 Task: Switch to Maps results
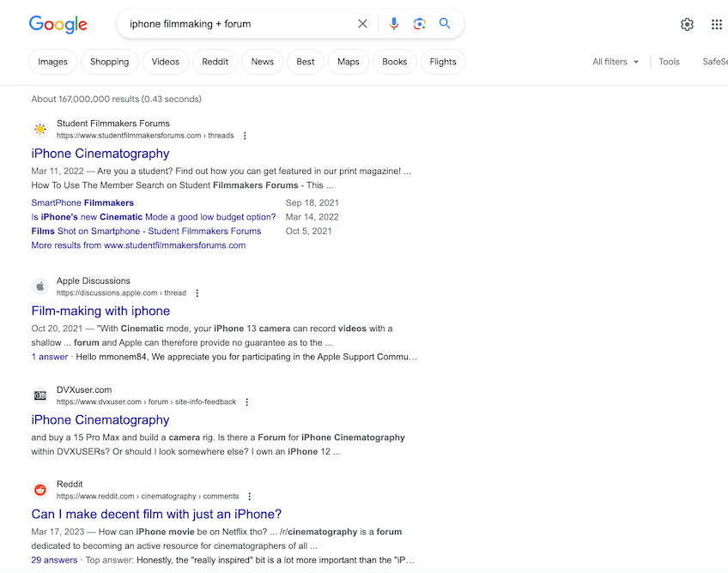[349, 62]
